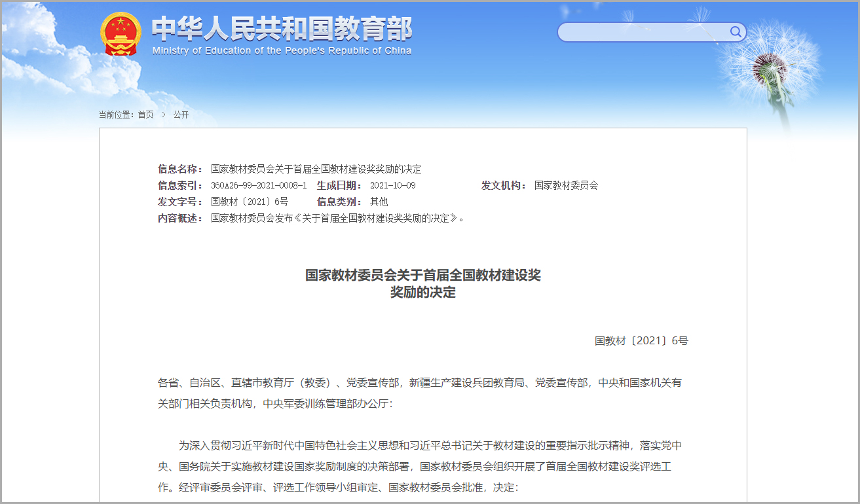Select the 信息类别 label
860x504 pixels.
pos(339,202)
